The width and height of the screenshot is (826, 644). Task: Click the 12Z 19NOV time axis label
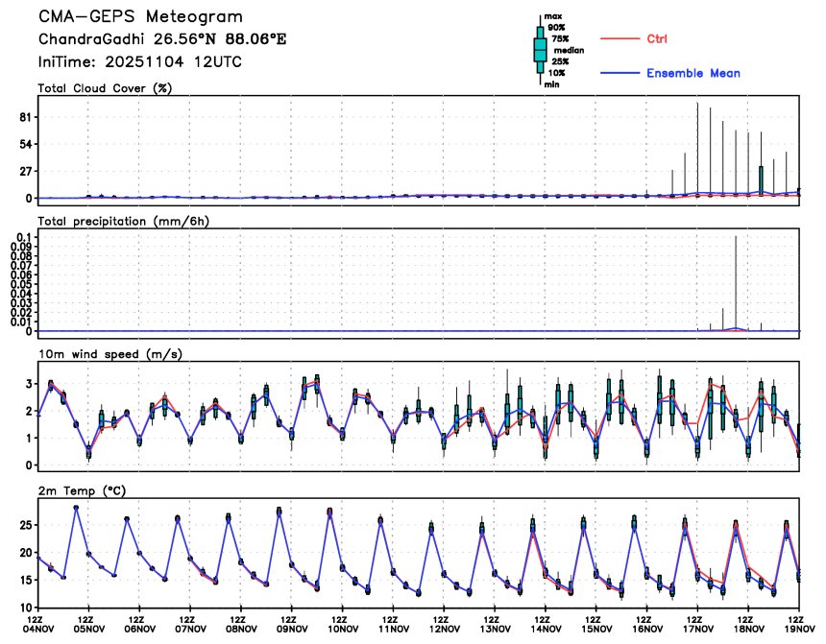pyautogui.click(x=799, y=625)
